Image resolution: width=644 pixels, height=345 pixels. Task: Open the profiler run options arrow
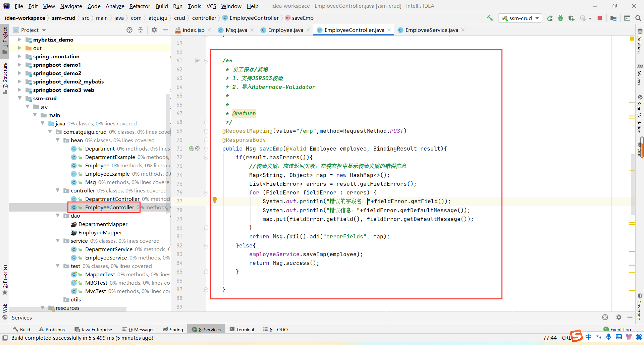590,18
